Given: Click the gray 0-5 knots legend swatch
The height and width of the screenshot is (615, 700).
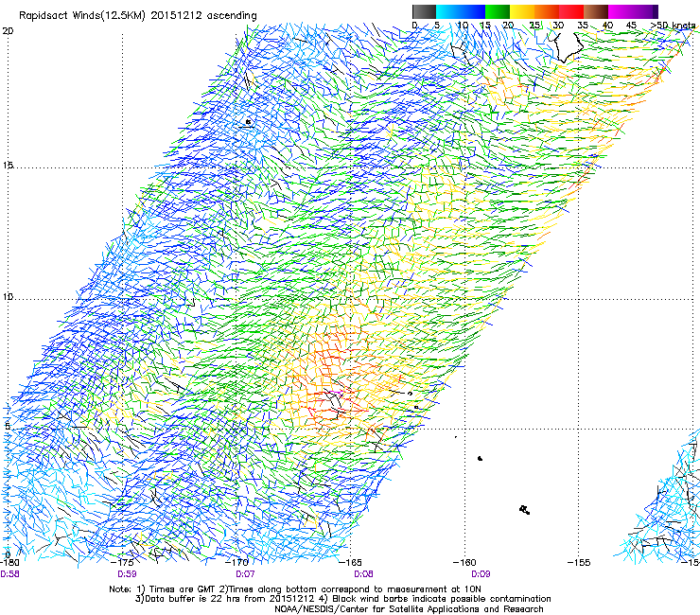Looking at the screenshot, I should click(x=424, y=11).
